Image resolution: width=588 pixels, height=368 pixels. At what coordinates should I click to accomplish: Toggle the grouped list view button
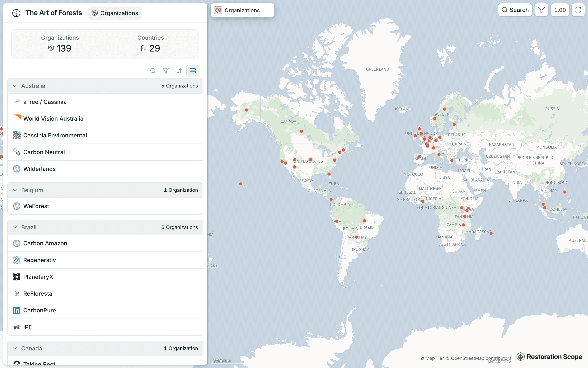click(x=193, y=71)
